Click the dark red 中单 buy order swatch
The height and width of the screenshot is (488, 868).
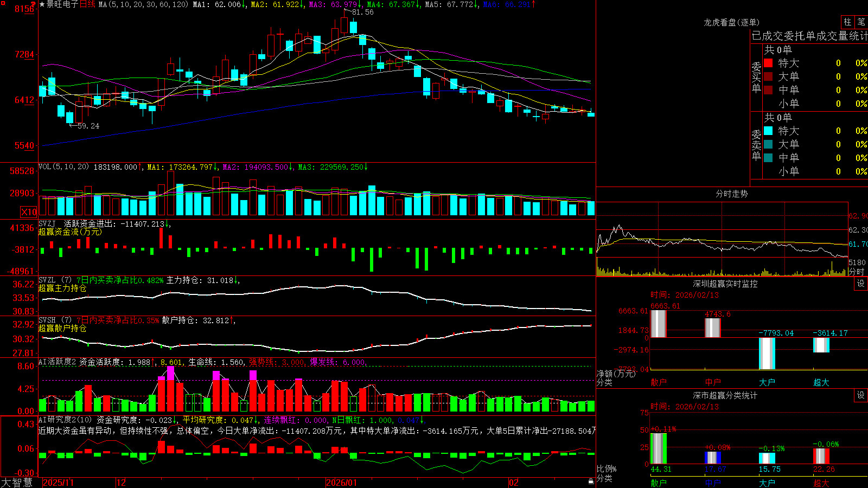[768, 90]
